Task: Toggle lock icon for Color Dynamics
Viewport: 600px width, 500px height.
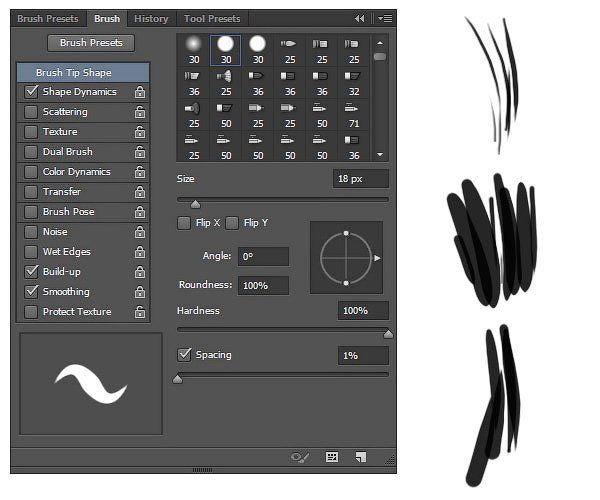Action: click(x=140, y=172)
